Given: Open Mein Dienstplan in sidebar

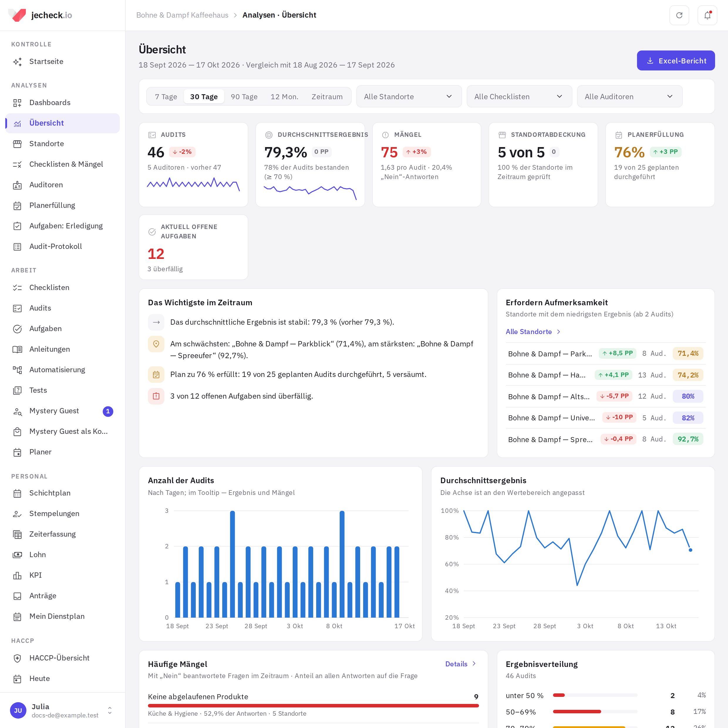Looking at the screenshot, I should [x=63, y=616].
